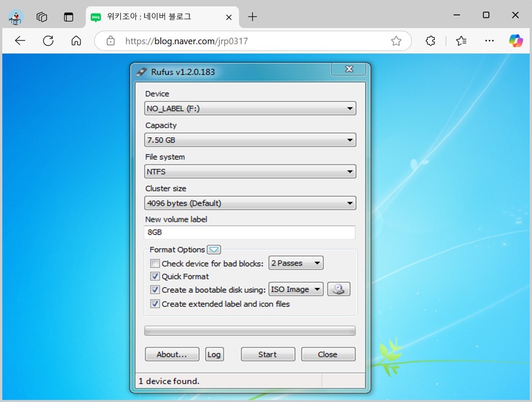Refresh the current page
The height and width of the screenshot is (402, 532).
pos(48,41)
